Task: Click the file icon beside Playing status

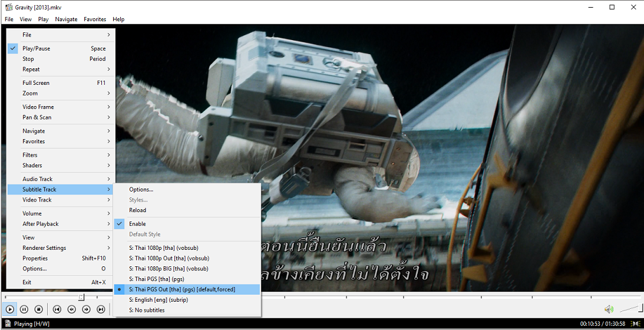Action: click(8, 324)
